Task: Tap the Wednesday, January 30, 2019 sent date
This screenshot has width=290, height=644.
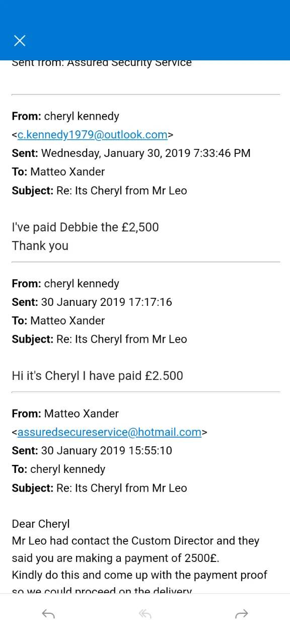Action: (x=146, y=153)
